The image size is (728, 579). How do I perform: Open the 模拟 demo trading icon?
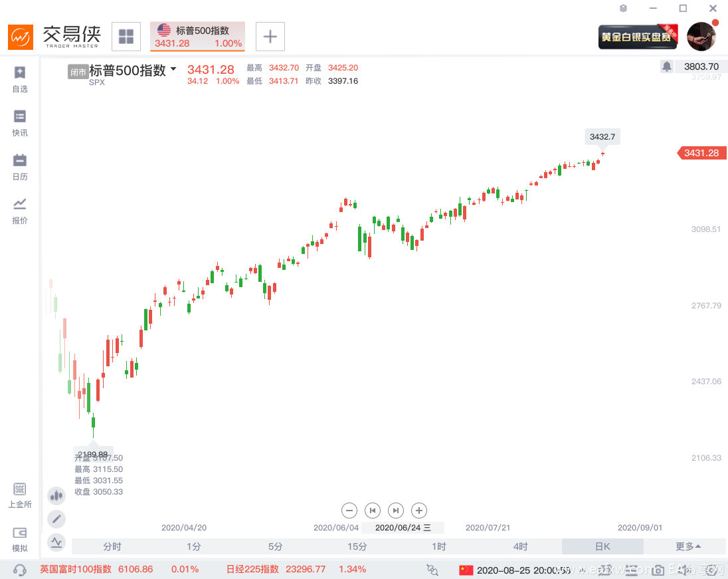[20, 539]
